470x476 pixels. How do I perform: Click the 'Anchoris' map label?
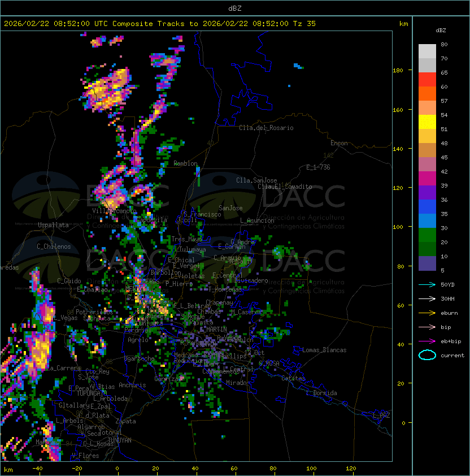tap(132, 385)
